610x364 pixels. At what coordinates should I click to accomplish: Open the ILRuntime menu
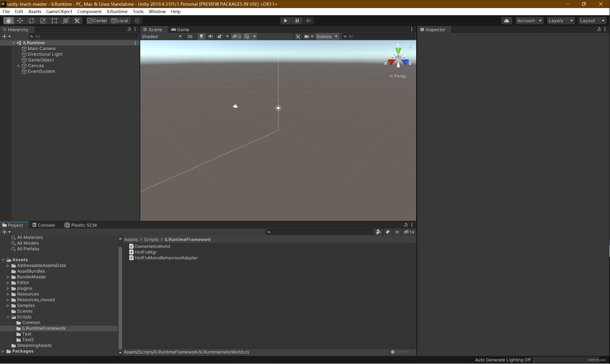[117, 11]
